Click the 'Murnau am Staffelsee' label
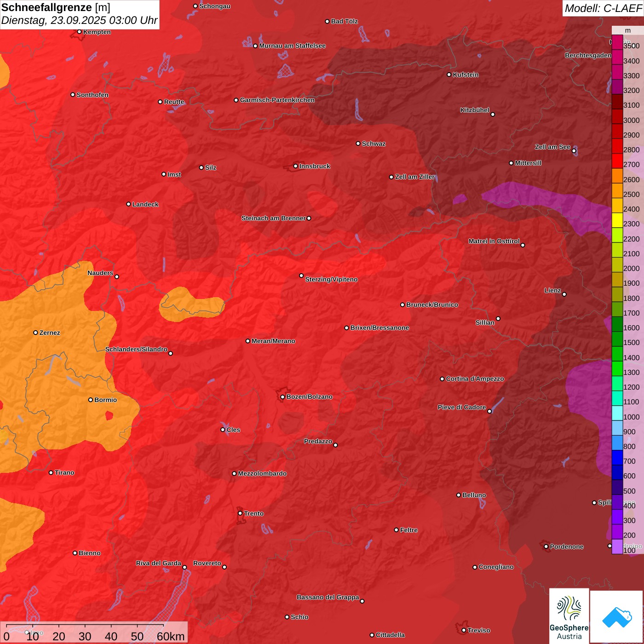The image size is (644, 644). [x=292, y=46]
